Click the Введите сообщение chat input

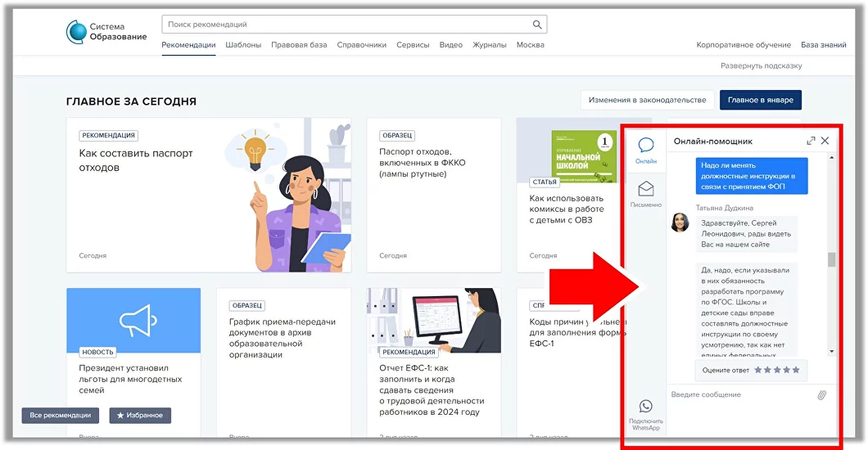pyautogui.click(x=737, y=395)
